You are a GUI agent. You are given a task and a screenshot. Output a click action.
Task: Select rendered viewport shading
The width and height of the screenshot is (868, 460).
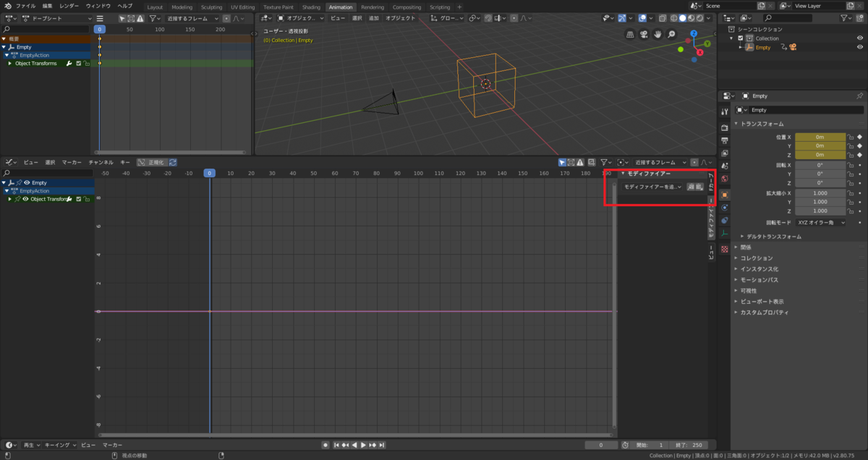pos(699,18)
